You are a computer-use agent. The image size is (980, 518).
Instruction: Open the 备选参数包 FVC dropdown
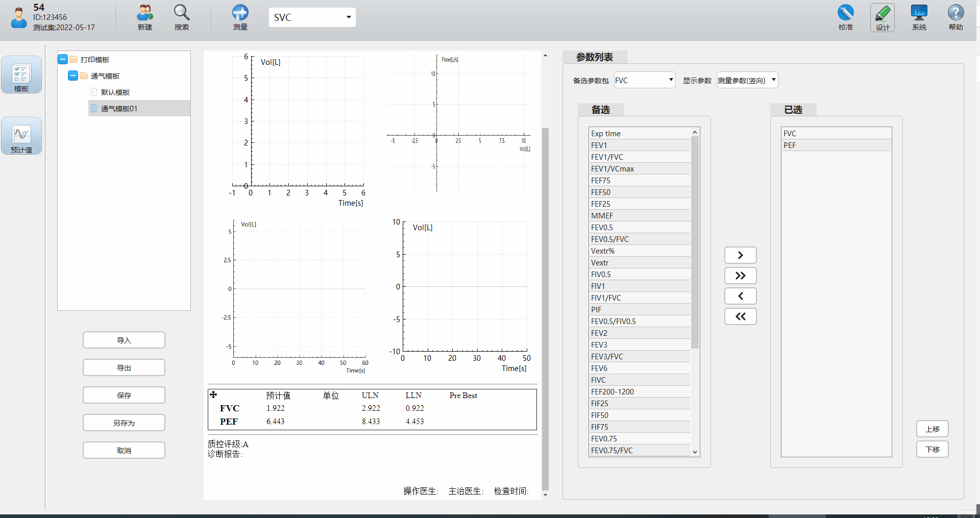(x=645, y=80)
